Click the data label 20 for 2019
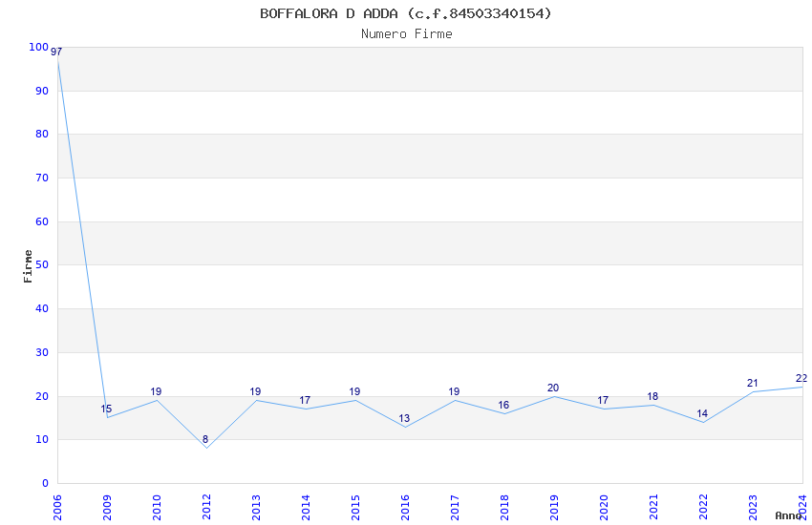This screenshot has height=525, width=812. pos(553,388)
